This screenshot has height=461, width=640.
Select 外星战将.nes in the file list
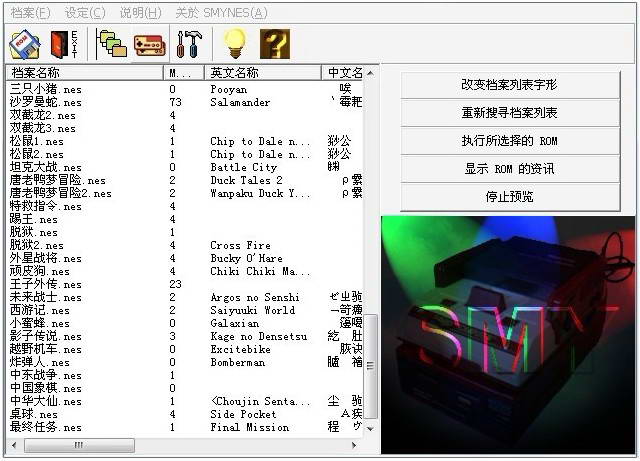(x=46, y=258)
